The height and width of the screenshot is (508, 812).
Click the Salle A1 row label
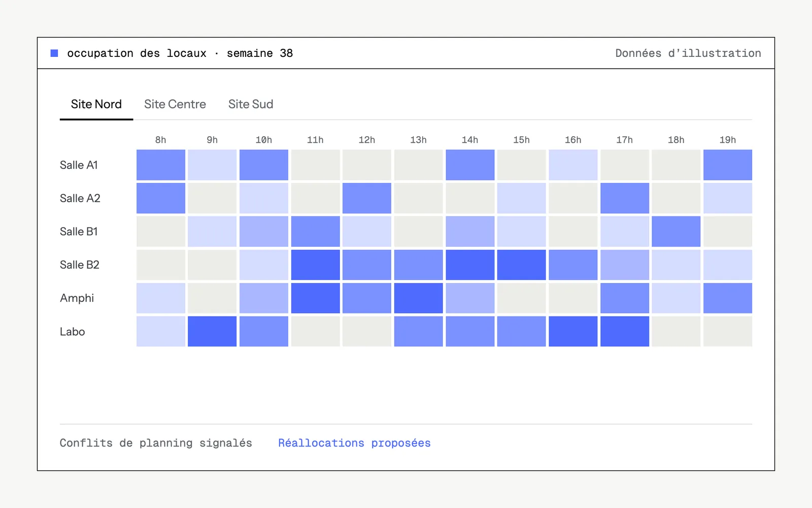tap(79, 165)
